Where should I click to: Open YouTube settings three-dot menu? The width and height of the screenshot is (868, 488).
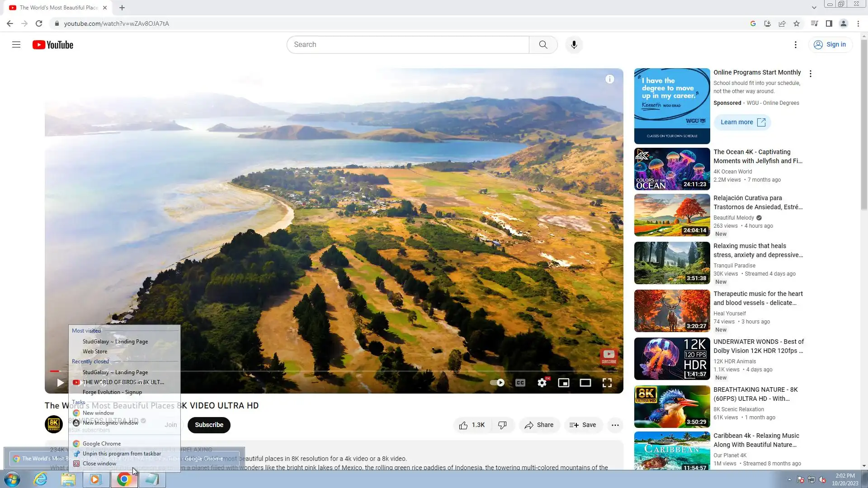(x=795, y=45)
